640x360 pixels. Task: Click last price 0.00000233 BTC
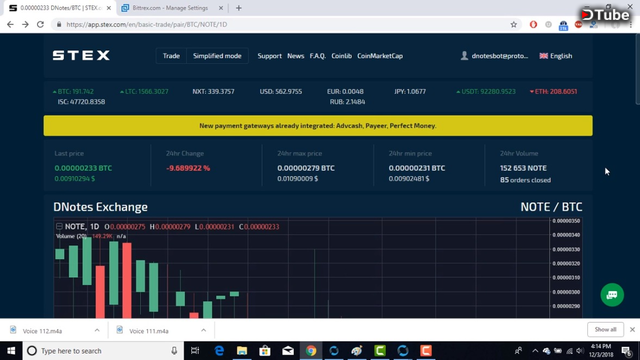[83, 168]
